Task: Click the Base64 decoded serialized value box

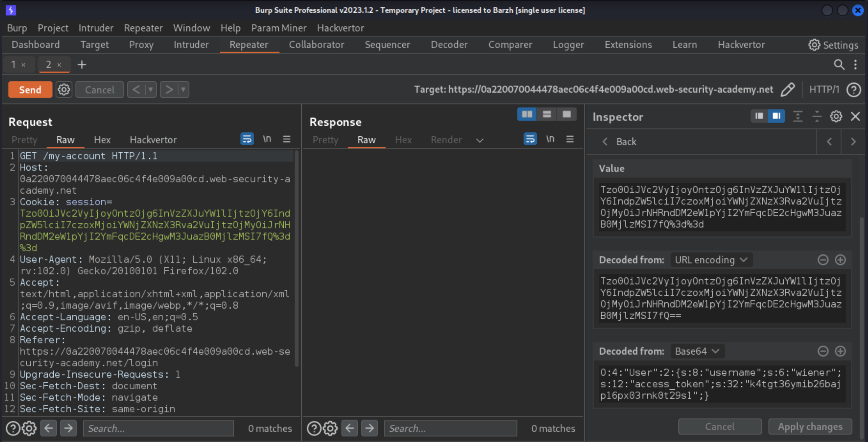Action: [722, 384]
